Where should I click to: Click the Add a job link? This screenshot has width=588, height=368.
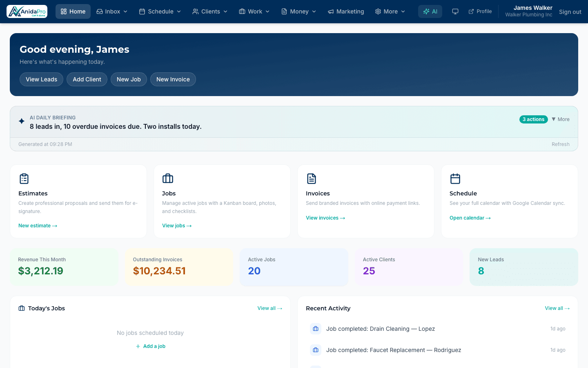pos(150,346)
